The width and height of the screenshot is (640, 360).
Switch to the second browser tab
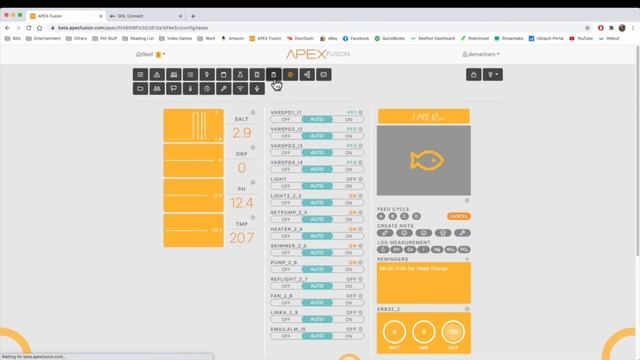point(146,16)
